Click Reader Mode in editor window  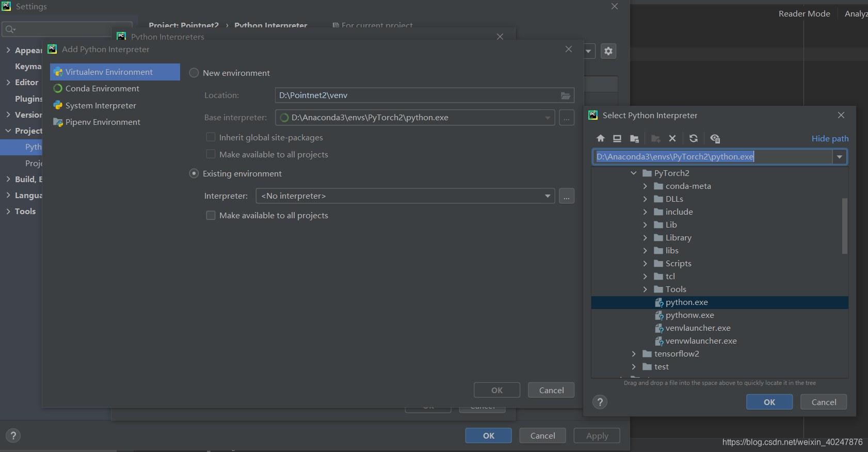[805, 14]
